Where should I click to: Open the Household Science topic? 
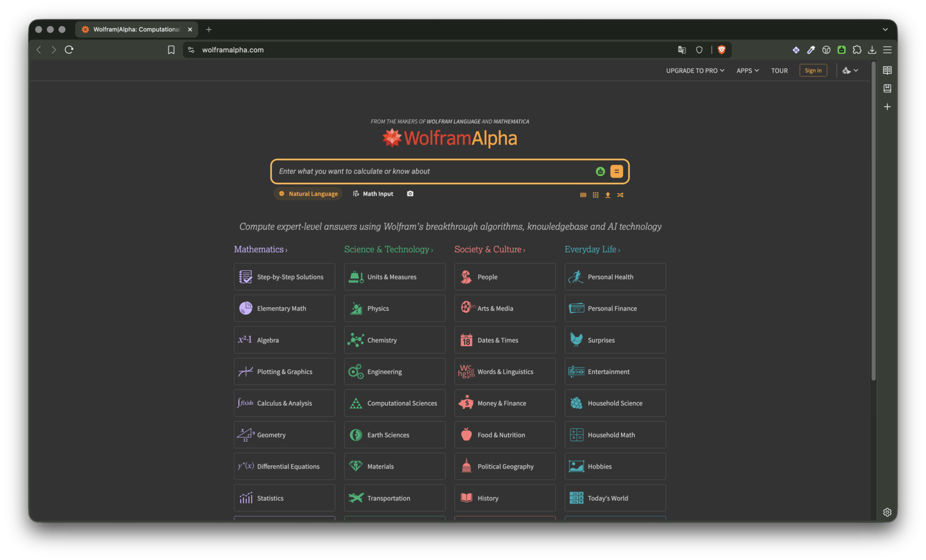[615, 403]
